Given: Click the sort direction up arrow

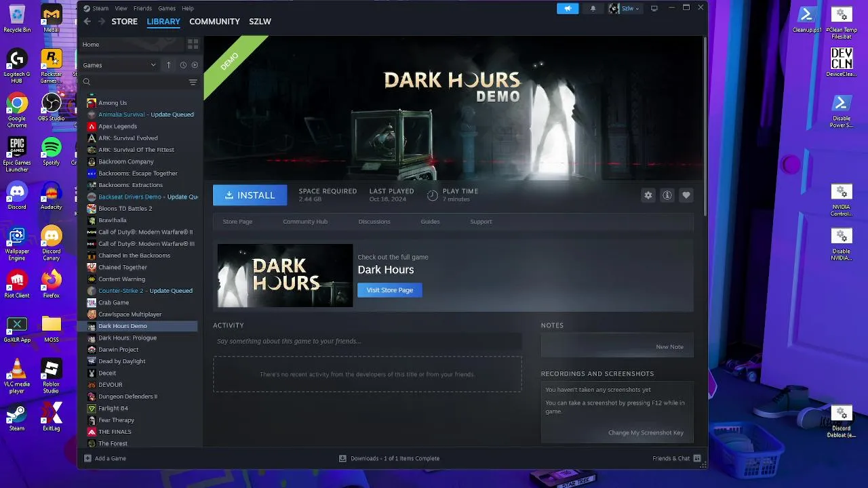Looking at the screenshot, I should pos(169,65).
